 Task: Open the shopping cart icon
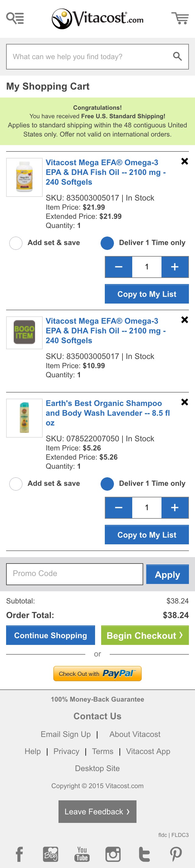(x=180, y=18)
